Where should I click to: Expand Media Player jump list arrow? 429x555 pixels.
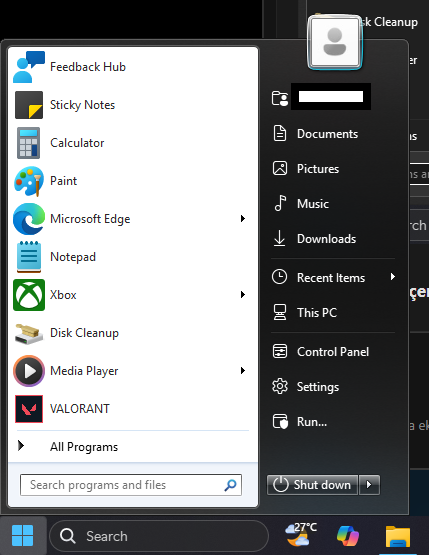(x=243, y=371)
